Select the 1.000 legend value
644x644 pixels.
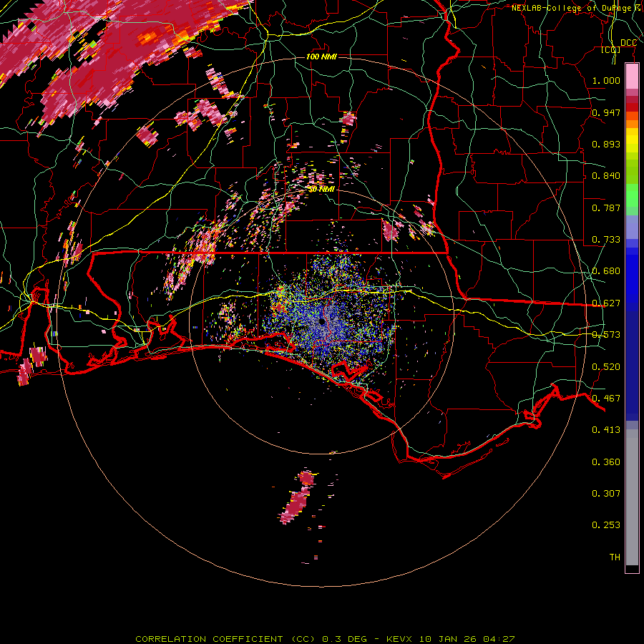(606, 80)
